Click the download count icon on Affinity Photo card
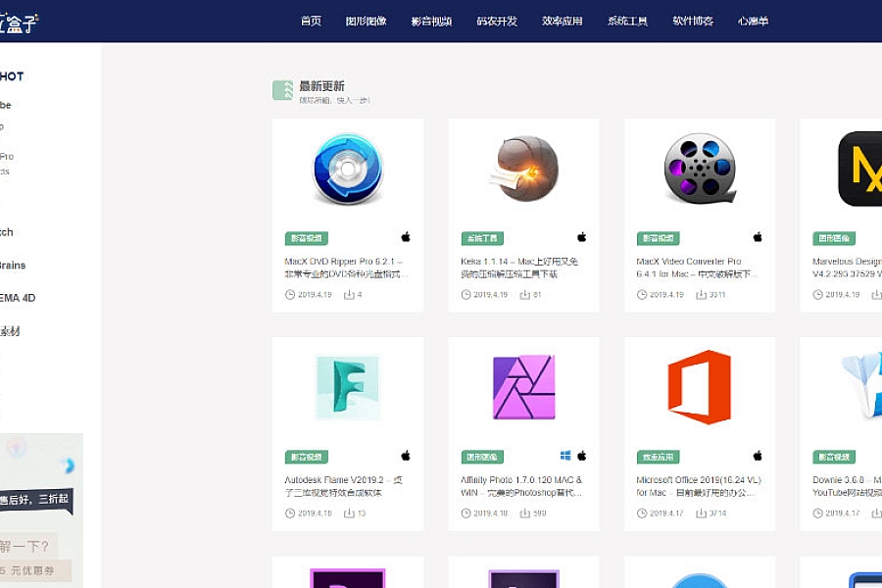The height and width of the screenshot is (588, 882). click(x=525, y=514)
